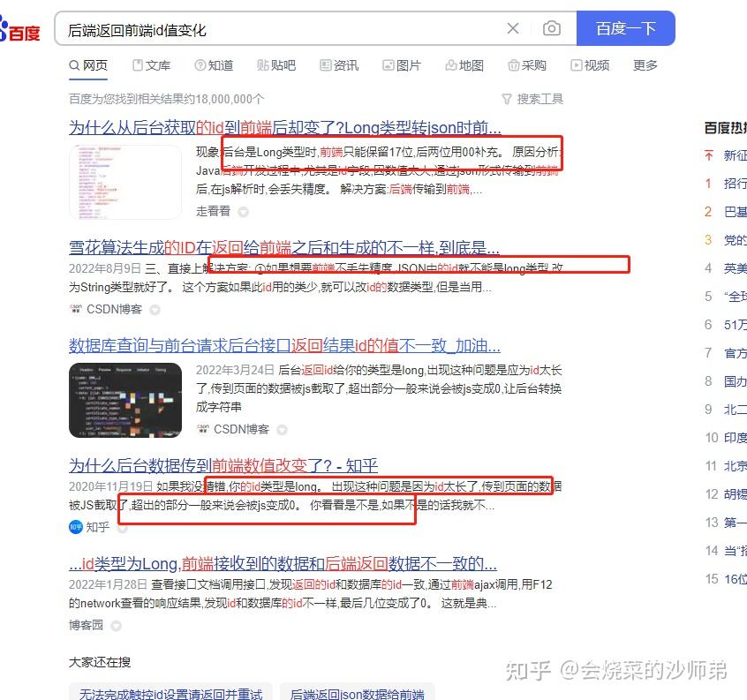Expand arrow beside 博客园 source

point(116,626)
